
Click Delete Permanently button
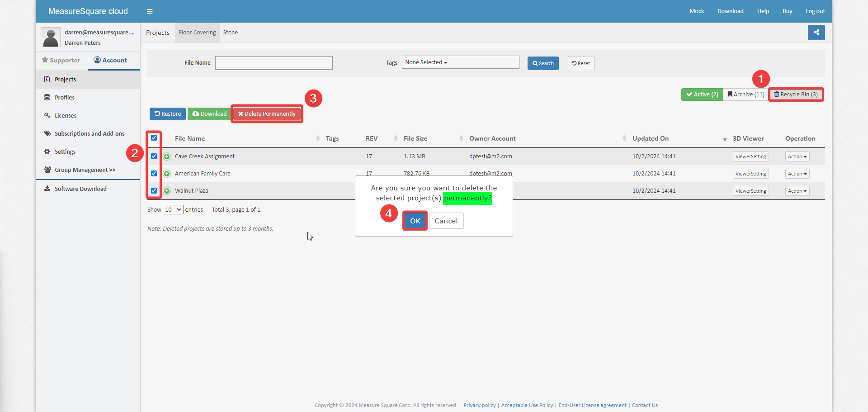267,114
